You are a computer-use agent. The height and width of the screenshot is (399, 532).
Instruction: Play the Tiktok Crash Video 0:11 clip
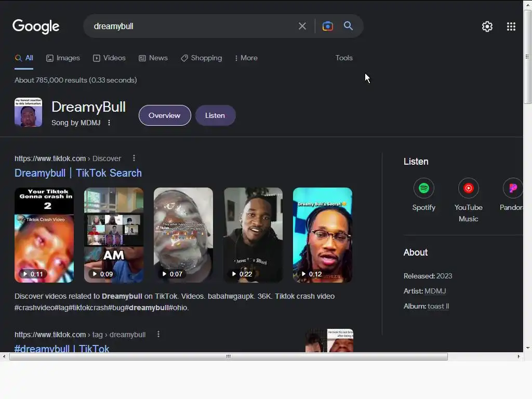click(44, 235)
